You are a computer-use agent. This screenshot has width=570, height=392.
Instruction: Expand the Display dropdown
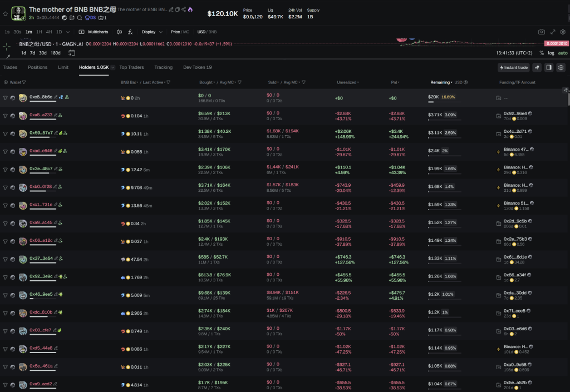[152, 32]
